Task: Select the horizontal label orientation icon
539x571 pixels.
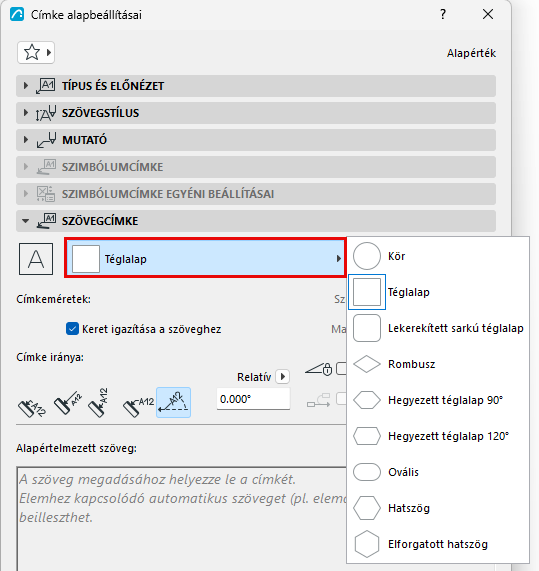Action: tap(138, 406)
